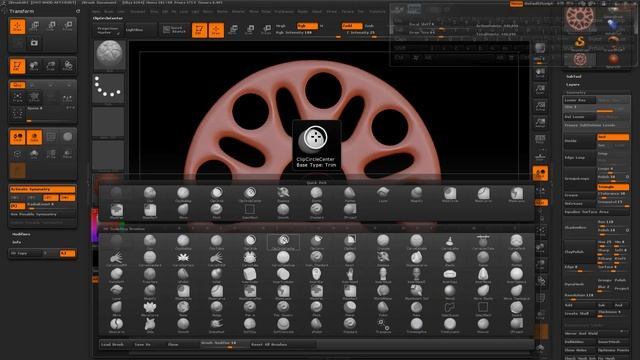
Task: Toggle the orange Rgb button
Action: point(307,26)
